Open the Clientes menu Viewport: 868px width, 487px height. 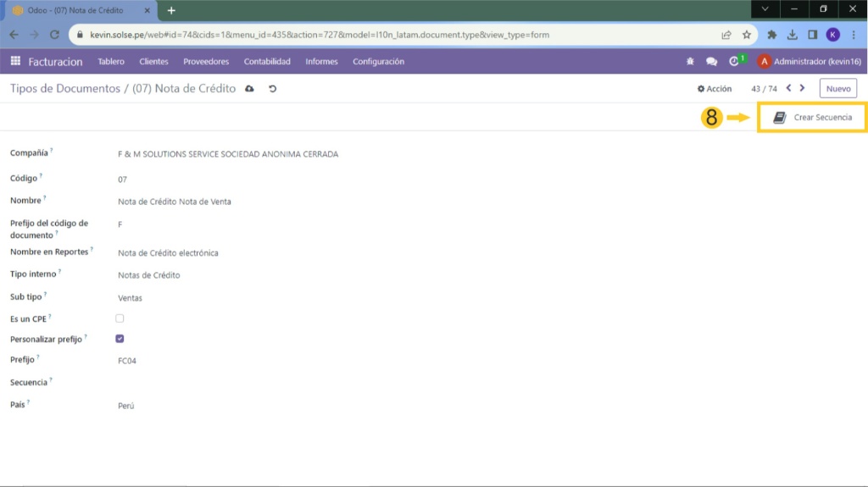tap(153, 62)
